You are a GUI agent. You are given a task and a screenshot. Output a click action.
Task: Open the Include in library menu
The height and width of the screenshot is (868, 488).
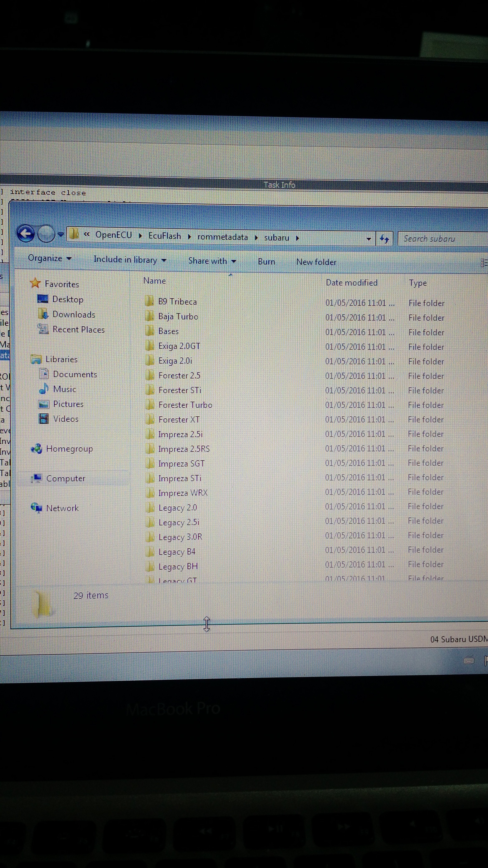(x=130, y=260)
